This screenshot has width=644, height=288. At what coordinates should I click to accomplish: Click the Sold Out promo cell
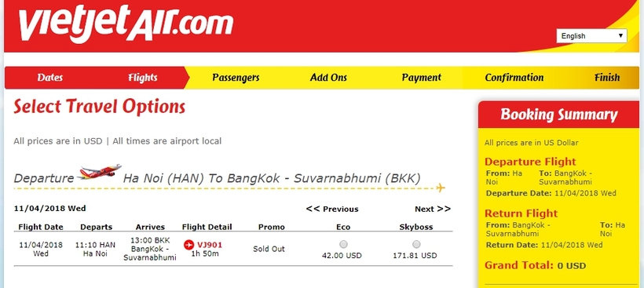point(269,249)
